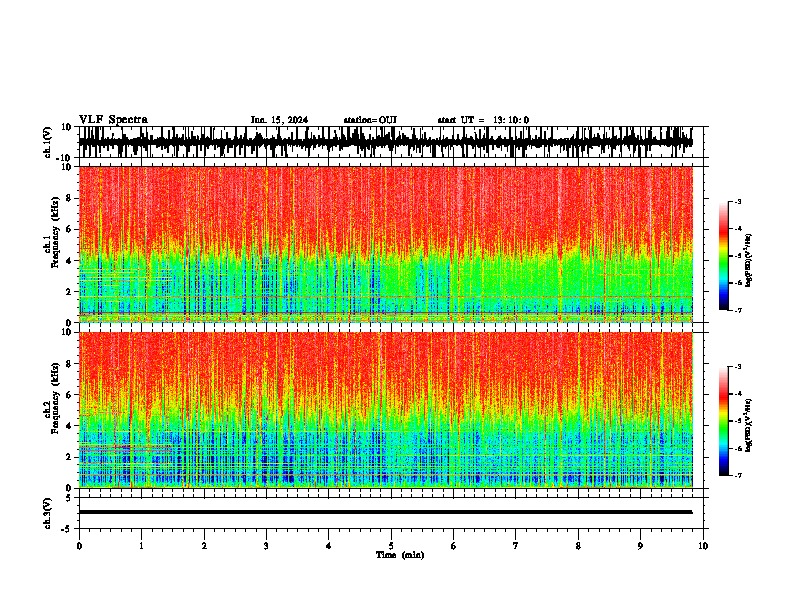Click time axis tick label '1'
The width and height of the screenshot is (792, 612).
pyautogui.click(x=141, y=546)
